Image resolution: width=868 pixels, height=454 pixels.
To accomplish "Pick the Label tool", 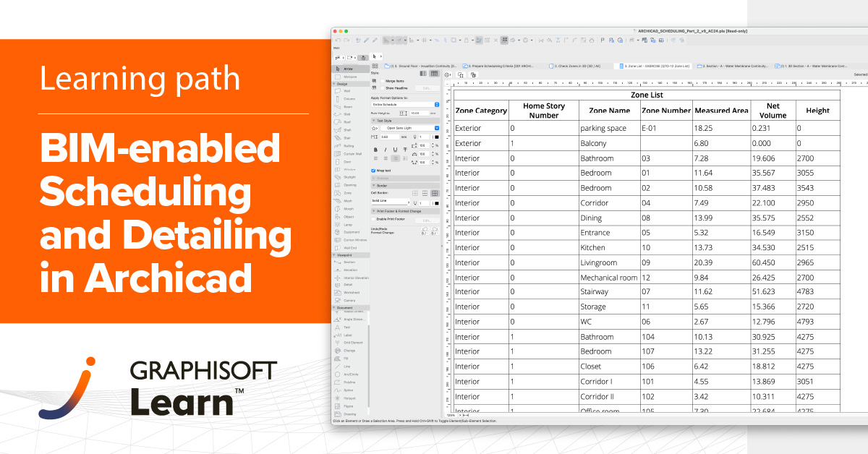I will coord(349,335).
